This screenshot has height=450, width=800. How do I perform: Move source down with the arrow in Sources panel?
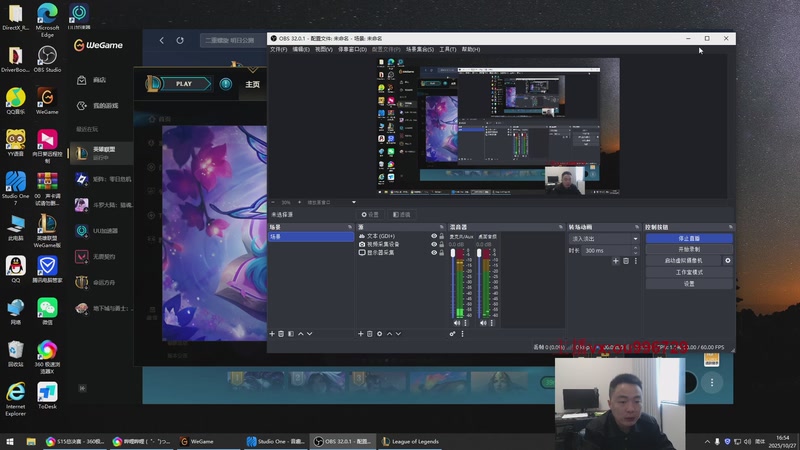(398, 334)
